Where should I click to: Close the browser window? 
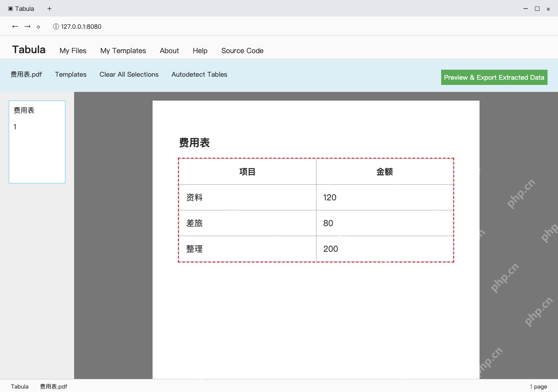[548, 9]
